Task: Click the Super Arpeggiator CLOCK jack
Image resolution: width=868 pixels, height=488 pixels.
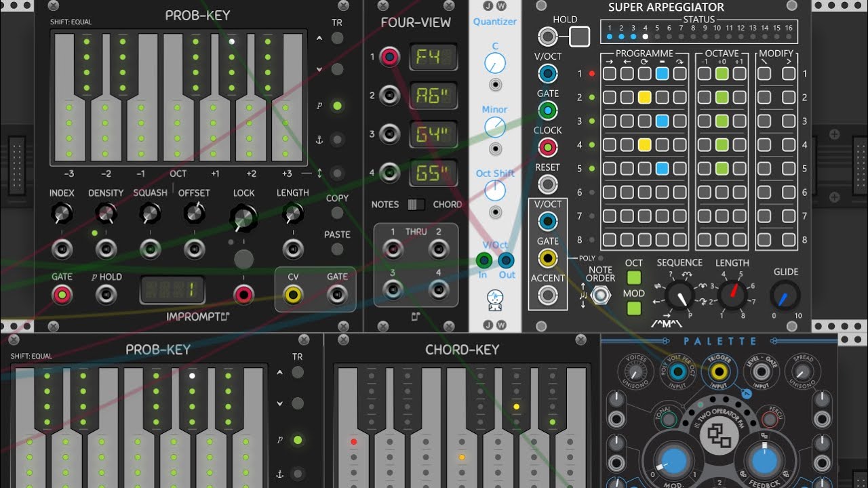Action: (x=548, y=147)
